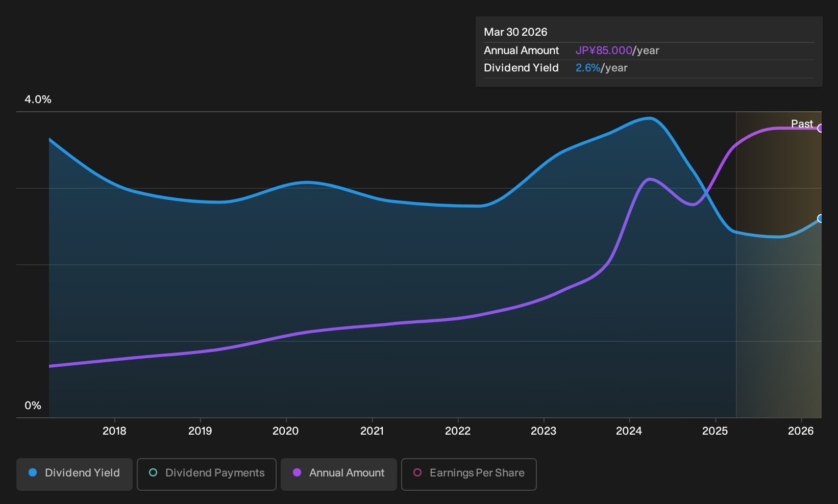
Task: Click the 2022 axis label
Action: (x=458, y=431)
